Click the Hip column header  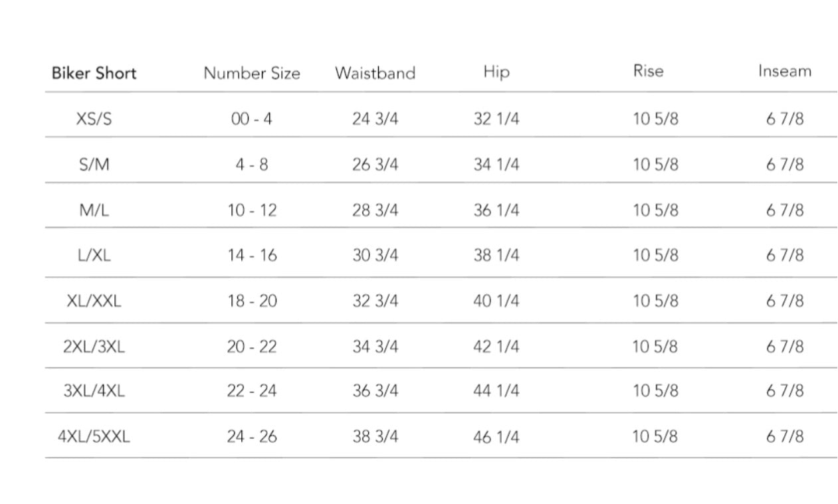click(496, 72)
